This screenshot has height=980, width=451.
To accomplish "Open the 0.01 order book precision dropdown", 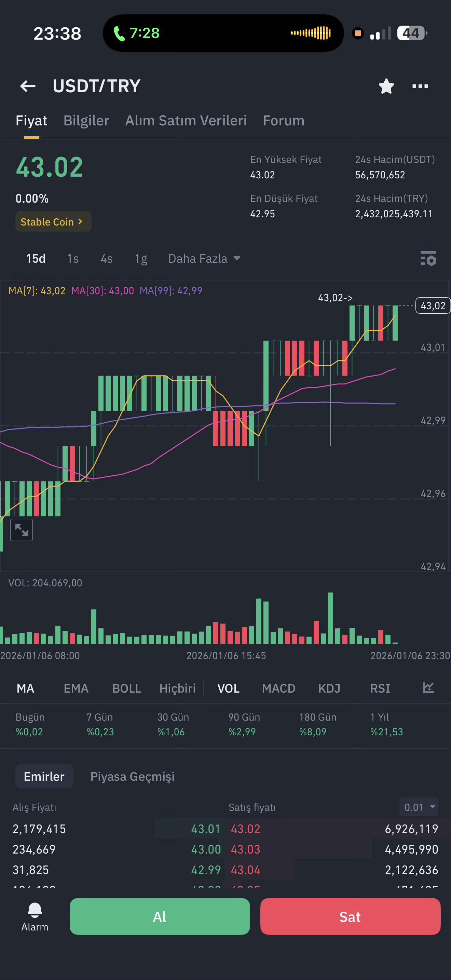I will (x=419, y=807).
